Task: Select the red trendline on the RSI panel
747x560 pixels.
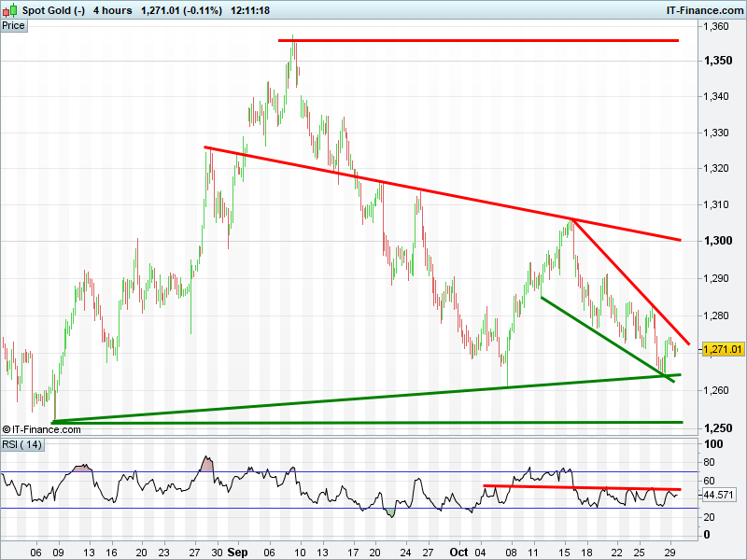Action: [x=582, y=487]
